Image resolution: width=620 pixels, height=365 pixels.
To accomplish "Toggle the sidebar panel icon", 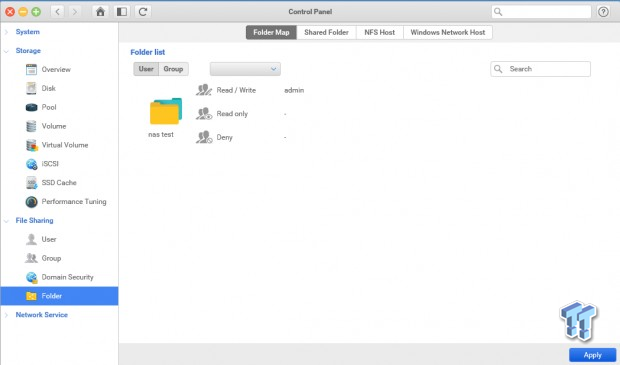I will pos(122,11).
